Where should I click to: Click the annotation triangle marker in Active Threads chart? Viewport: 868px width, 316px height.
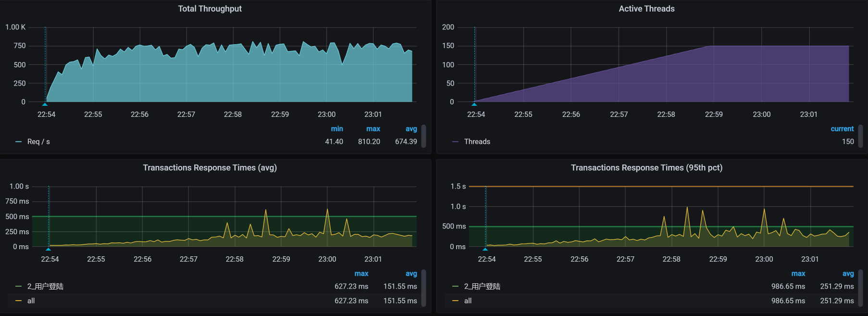474,104
